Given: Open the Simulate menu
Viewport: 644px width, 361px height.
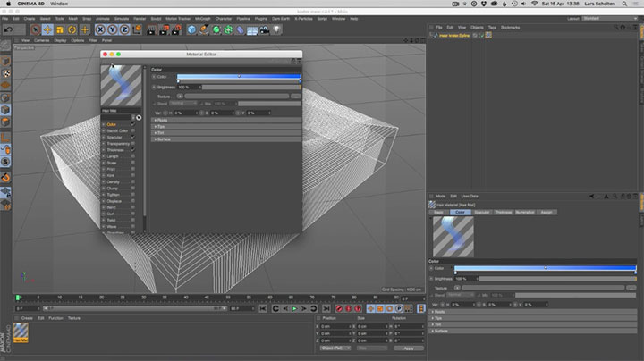Looking at the screenshot, I should (x=122, y=19).
